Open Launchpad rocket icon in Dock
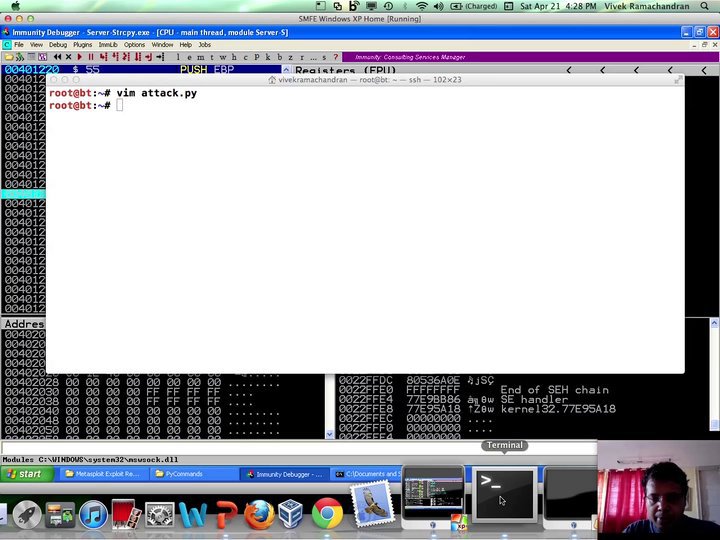This screenshot has height=540, width=720. point(27,514)
